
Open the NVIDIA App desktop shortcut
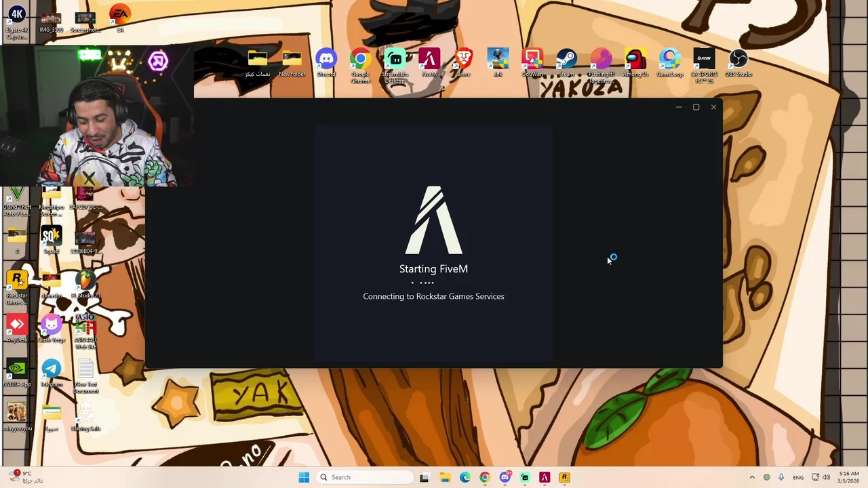pos(17,373)
